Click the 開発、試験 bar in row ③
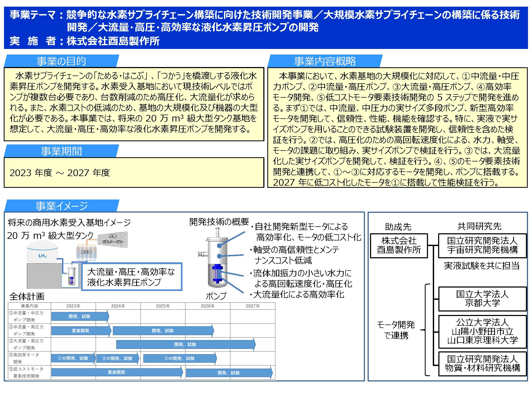This screenshot has height=399, width=532. point(186,344)
